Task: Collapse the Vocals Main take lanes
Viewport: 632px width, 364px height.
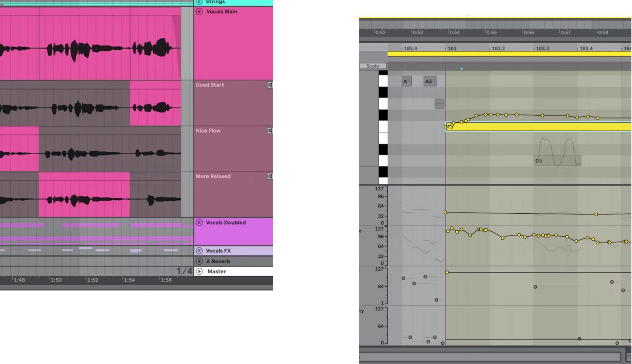Action: (199, 12)
